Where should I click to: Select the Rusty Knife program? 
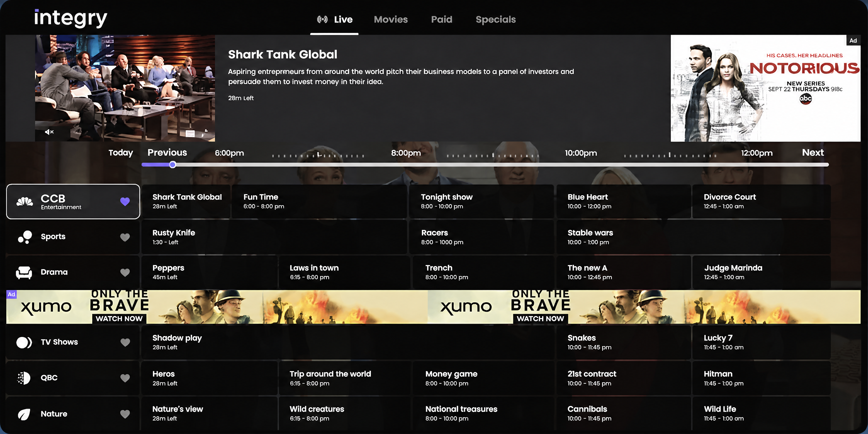pyautogui.click(x=274, y=237)
